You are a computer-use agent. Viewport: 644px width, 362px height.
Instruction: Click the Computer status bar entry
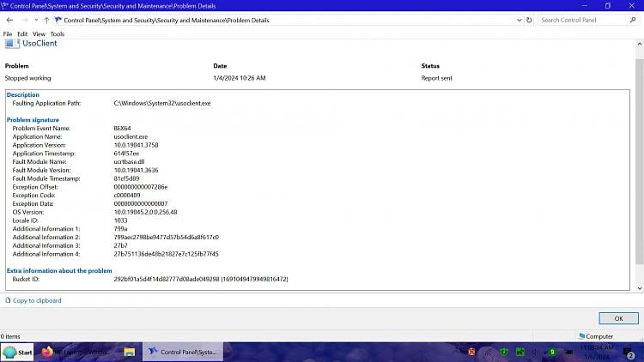(x=596, y=336)
